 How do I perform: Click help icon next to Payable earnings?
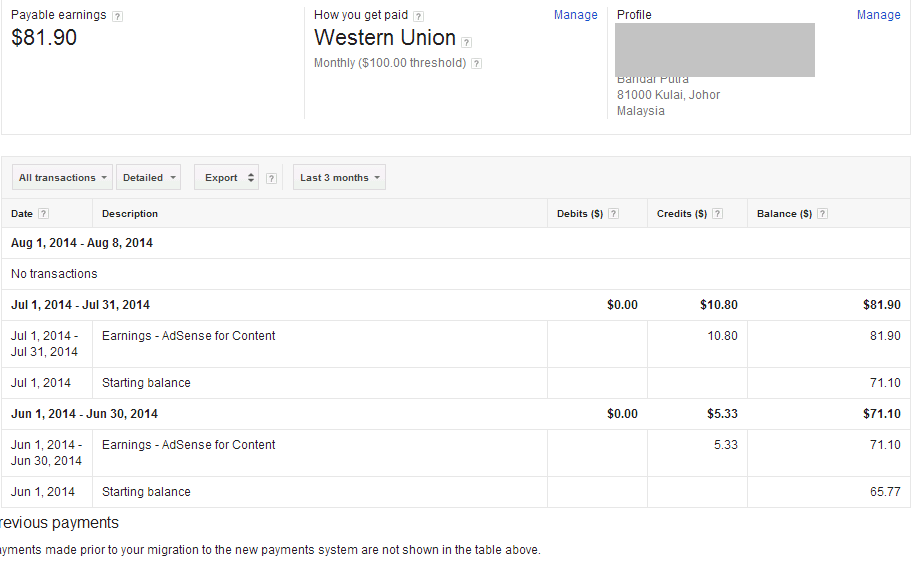[118, 16]
